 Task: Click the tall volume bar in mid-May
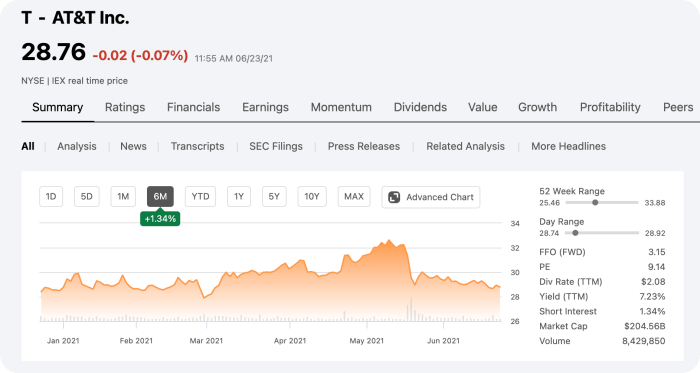[411, 309]
